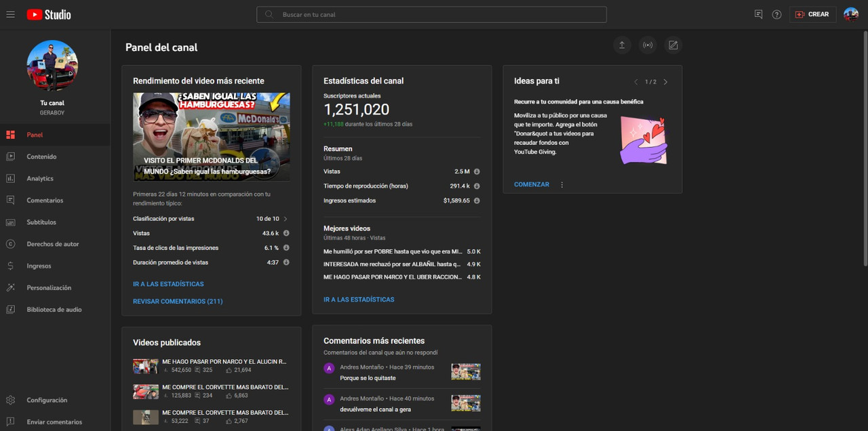Click the 'Tu canal' label
The height and width of the screenshot is (431, 868).
pyautogui.click(x=52, y=103)
